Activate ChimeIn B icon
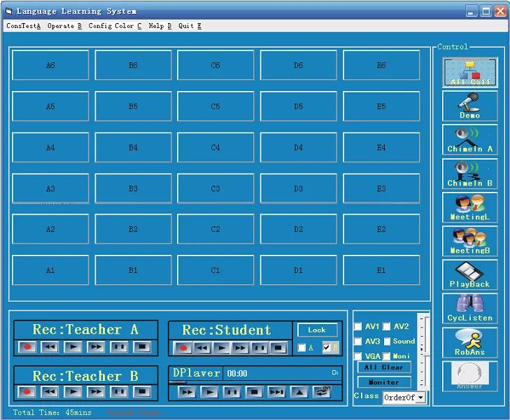Image resolution: width=510 pixels, height=420 pixels. (470, 174)
